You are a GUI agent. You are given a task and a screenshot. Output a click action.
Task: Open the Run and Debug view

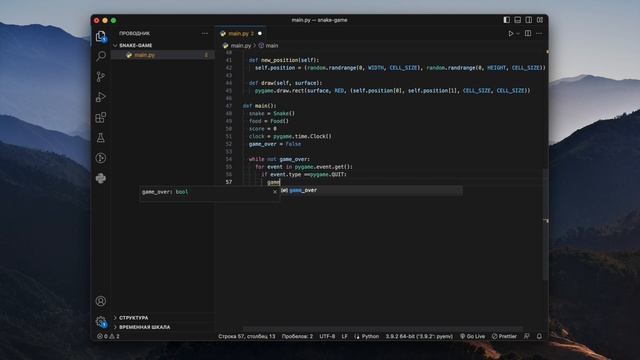click(x=101, y=97)
